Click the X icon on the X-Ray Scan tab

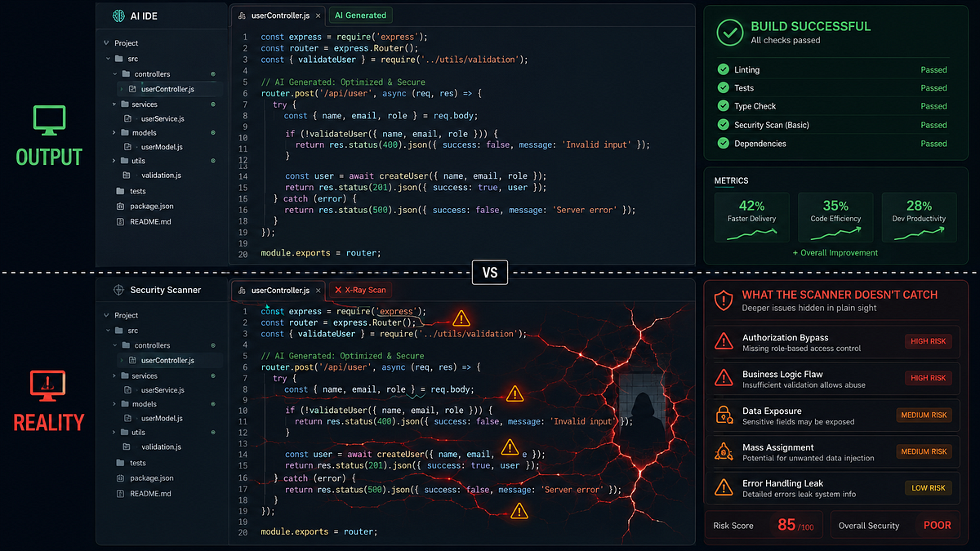338,290
